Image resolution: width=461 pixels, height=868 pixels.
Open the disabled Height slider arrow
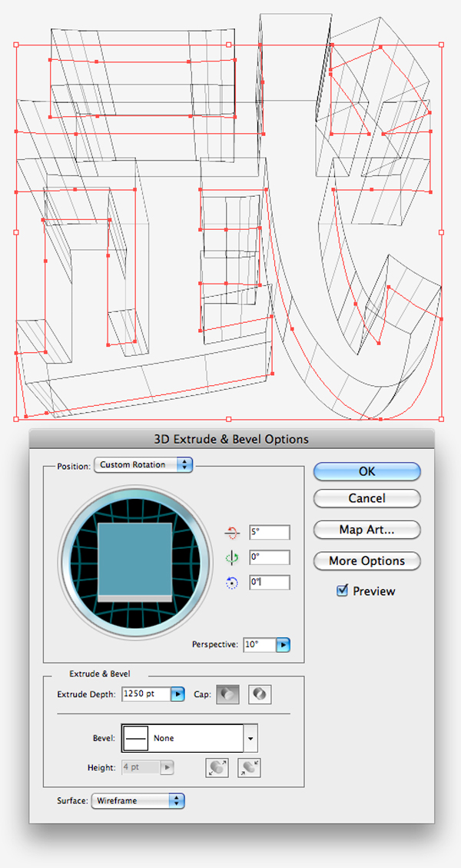(167, 768)
